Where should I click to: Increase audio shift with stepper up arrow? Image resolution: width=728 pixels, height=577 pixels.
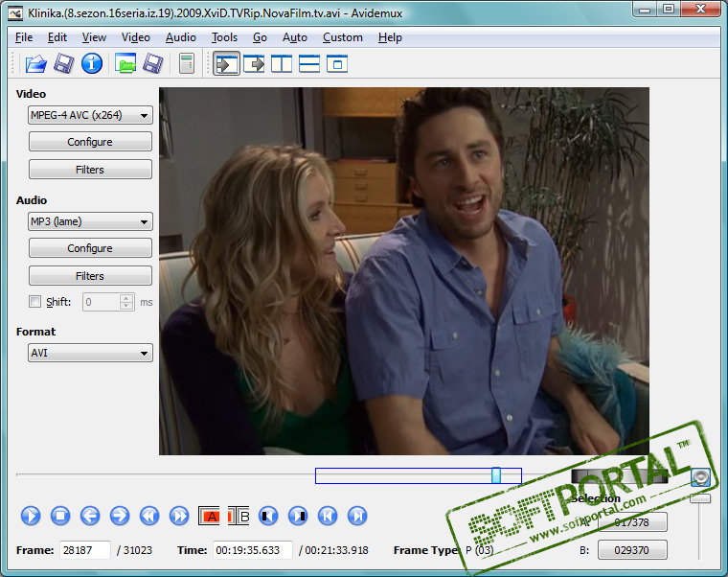pos(126,298)
